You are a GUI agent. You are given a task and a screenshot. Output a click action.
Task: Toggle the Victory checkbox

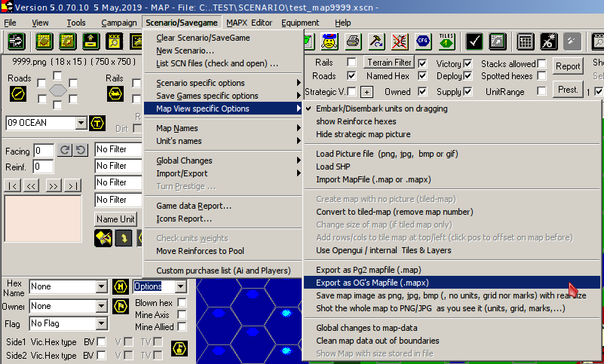[468, 63]
